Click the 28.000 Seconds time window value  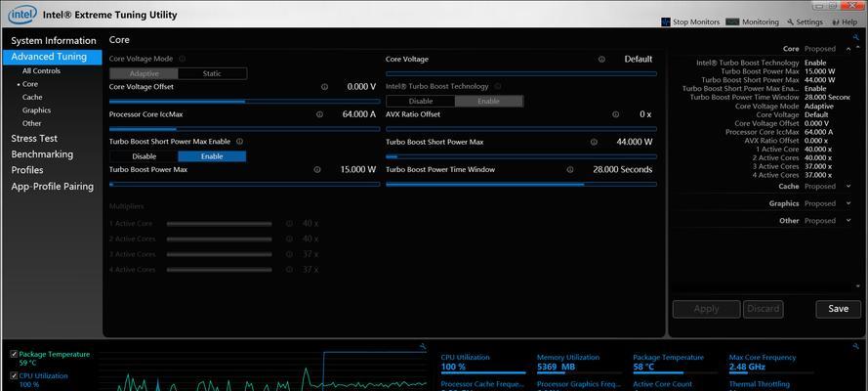pyautogui.click(x=623, y=170)
